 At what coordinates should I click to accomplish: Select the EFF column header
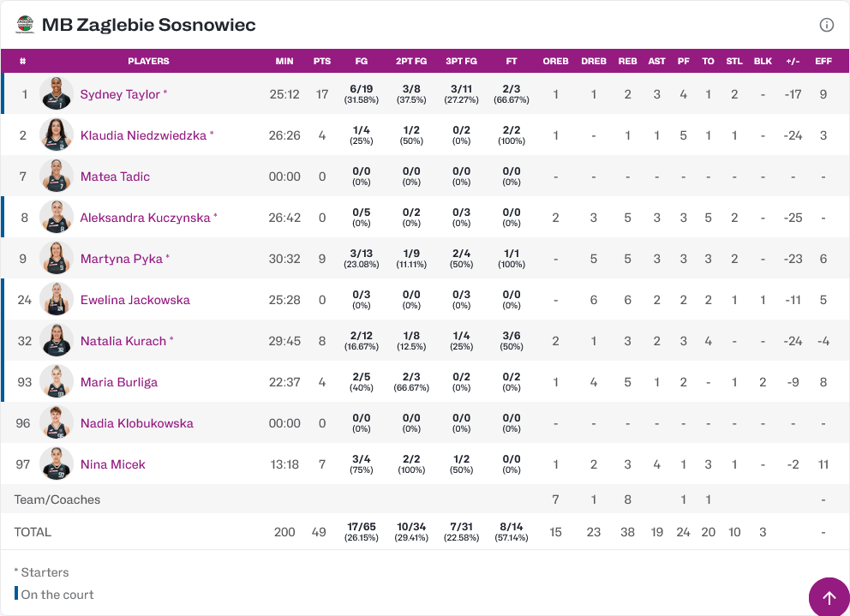(x=823, y=61)
